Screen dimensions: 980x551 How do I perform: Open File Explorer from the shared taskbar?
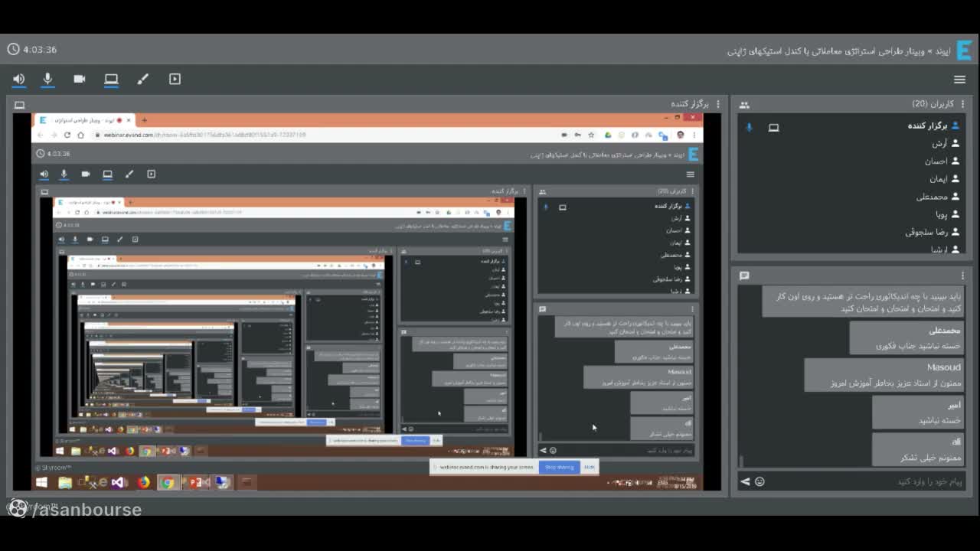65,482
